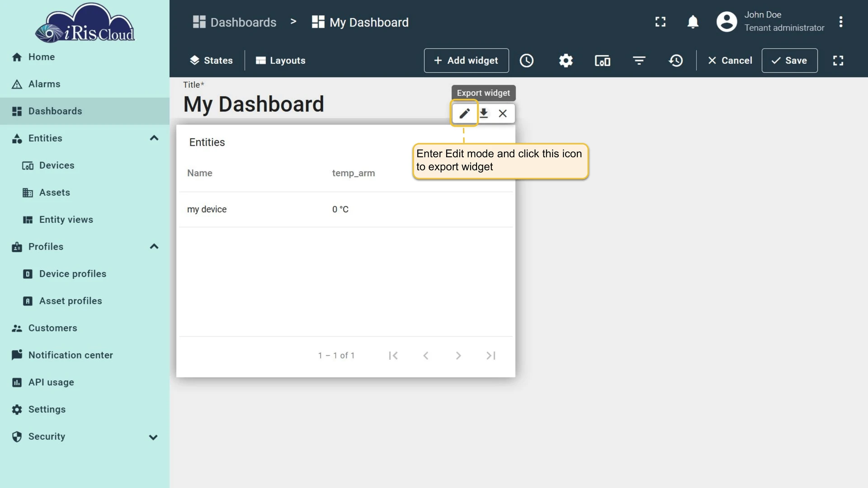Viewport: 868px width, 488px height.
Task: Go to first page of Entities table
Action: click(x=393, y=356)
